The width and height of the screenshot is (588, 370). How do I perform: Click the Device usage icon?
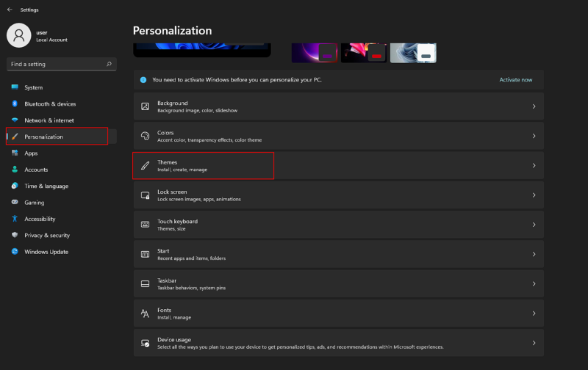click(x=145, y=343)
